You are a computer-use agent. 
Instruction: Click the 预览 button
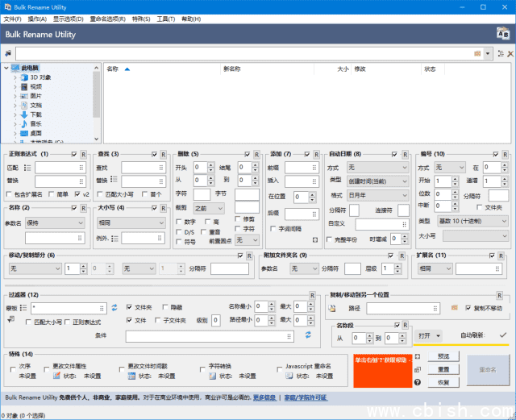click(x=443, y=356)
